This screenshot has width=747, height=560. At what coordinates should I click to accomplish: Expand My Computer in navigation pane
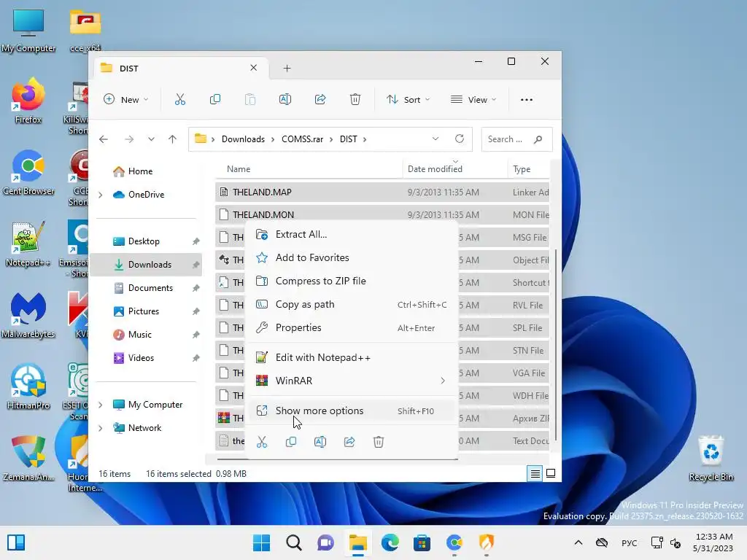click(x=101, y=405)
